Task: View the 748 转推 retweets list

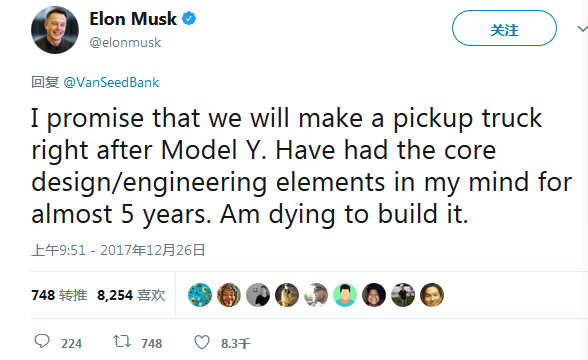Action: 59,295
